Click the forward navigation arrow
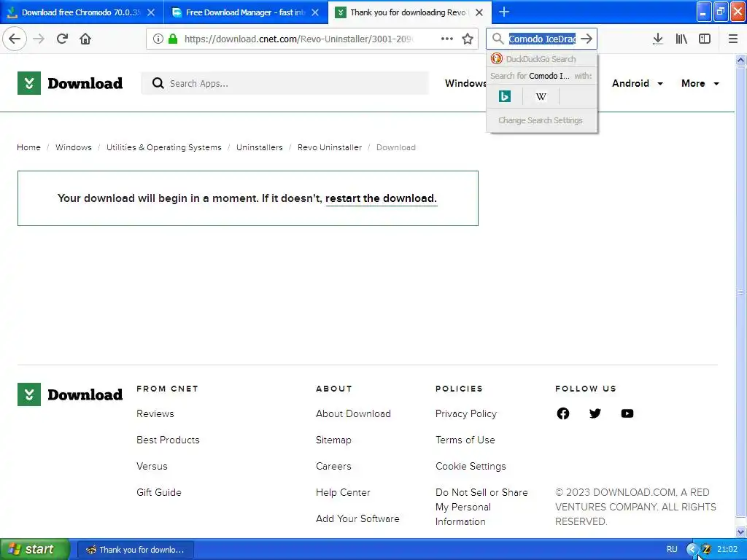747x560 pixels. point(39,39)
